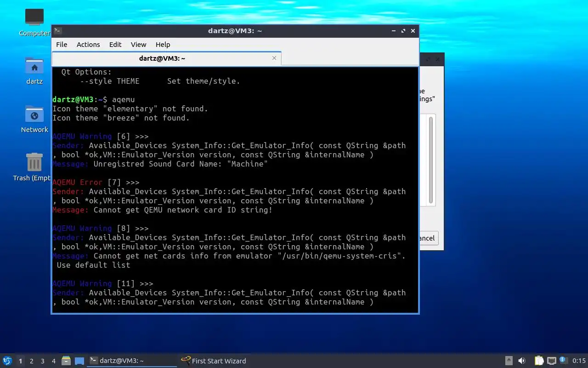Launch file manager from taskbar quicklaunch
Screen dimensions: 588x368
66,361
